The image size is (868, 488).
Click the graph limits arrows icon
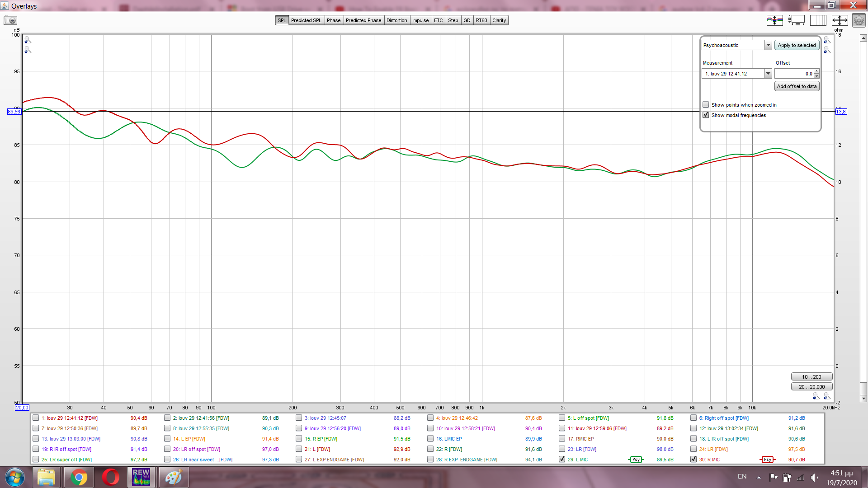coord(840,20)
